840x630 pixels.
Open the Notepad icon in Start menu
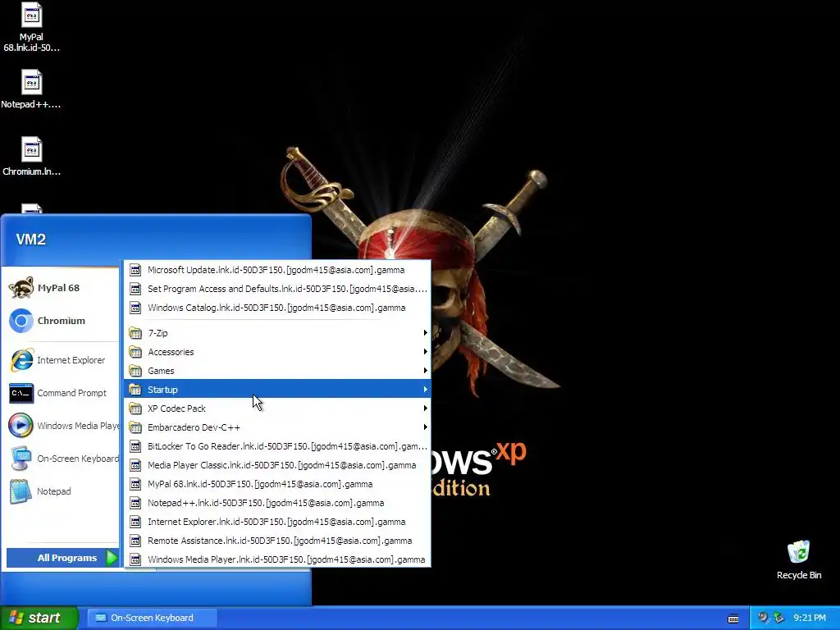(x=21, y=491)
